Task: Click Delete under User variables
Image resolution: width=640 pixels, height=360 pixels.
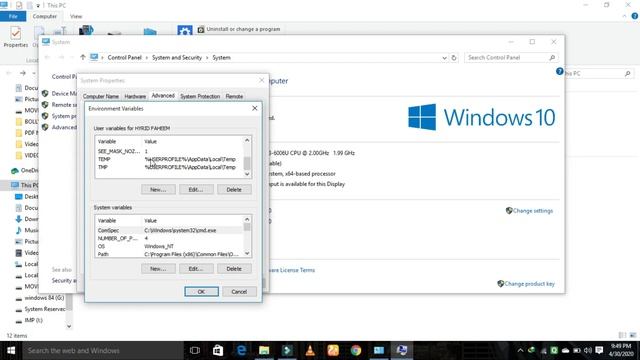Action: tap(234, 189)
